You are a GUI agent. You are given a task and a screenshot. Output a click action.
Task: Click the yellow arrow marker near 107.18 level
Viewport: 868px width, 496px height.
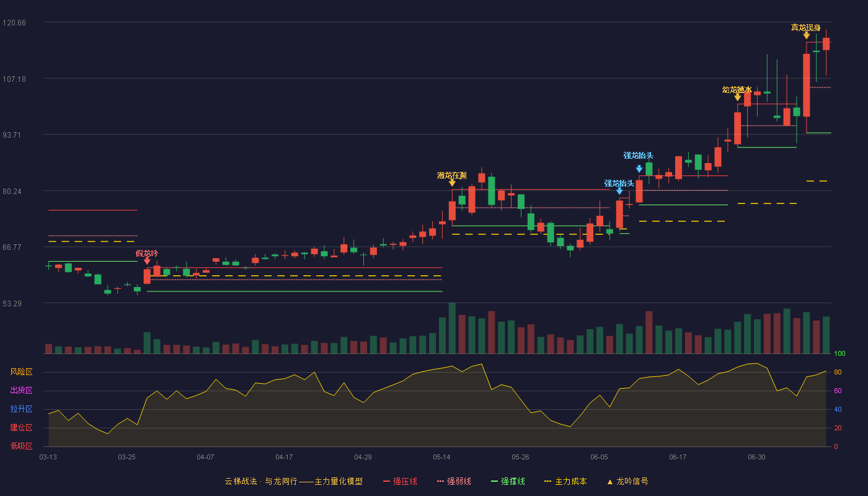(737, 97)
